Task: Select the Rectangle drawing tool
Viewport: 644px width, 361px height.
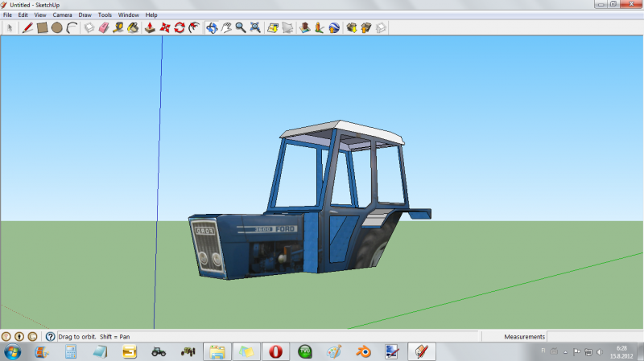Action: point(42,27)
